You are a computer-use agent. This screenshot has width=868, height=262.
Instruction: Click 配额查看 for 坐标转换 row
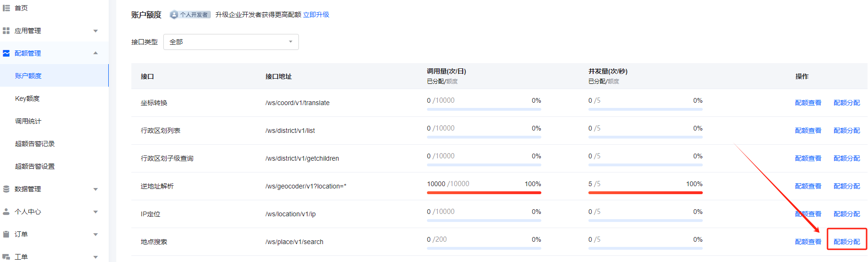pos(808,103)
